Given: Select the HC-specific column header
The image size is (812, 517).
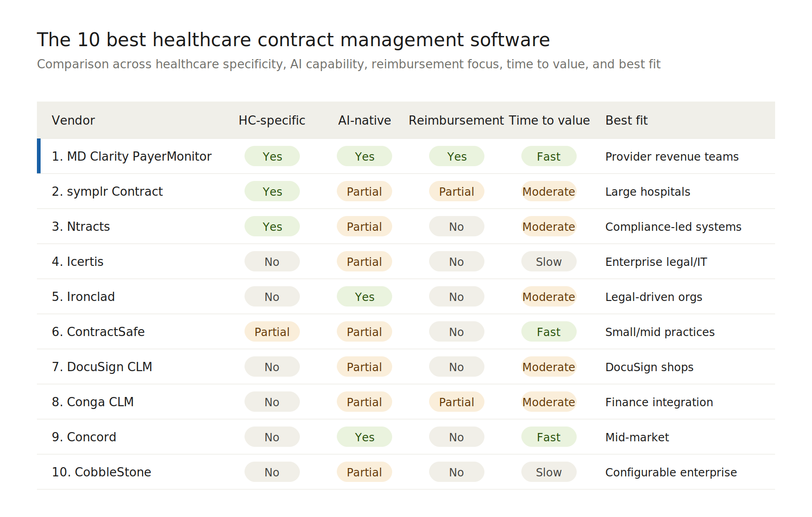Looking at the screenshot, I should pyautogui.click(x=272, y=120).
